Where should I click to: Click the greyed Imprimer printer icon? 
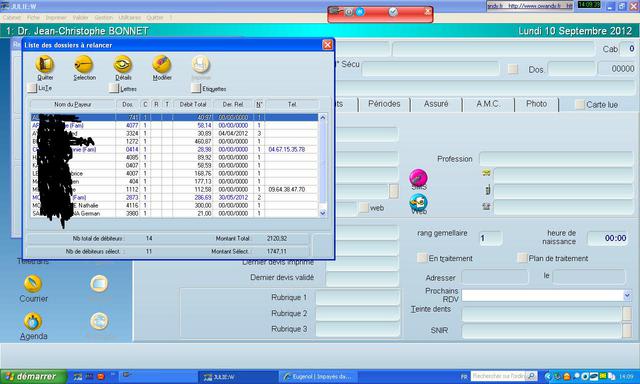[200, 64]
